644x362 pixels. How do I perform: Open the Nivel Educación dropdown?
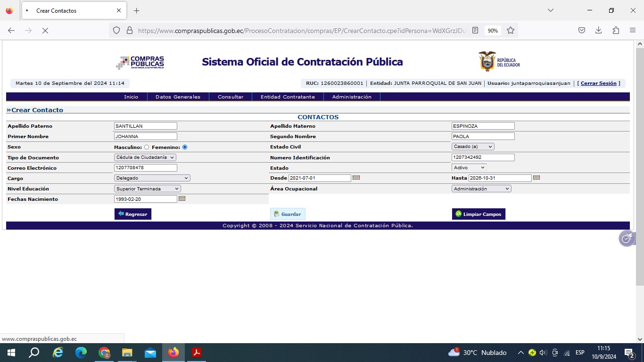click(x=147, y=189)
